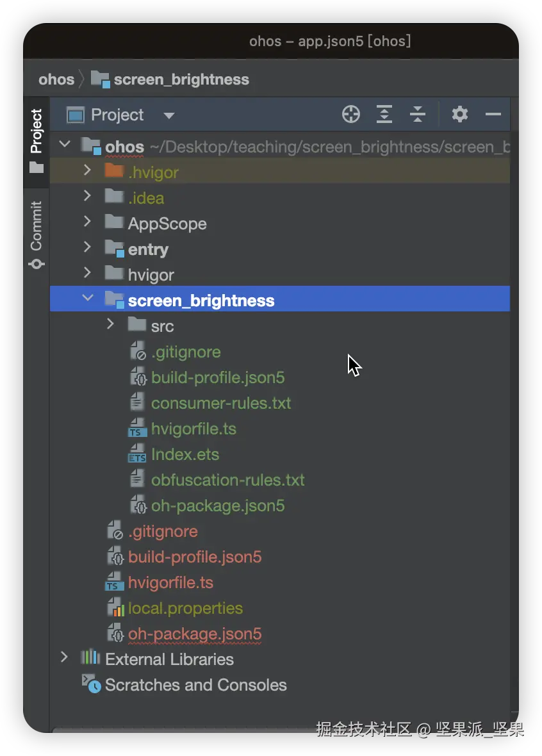Hide the Project tool window
The width and height of the screenshot is (542, 756).
(x=493, y=115)
